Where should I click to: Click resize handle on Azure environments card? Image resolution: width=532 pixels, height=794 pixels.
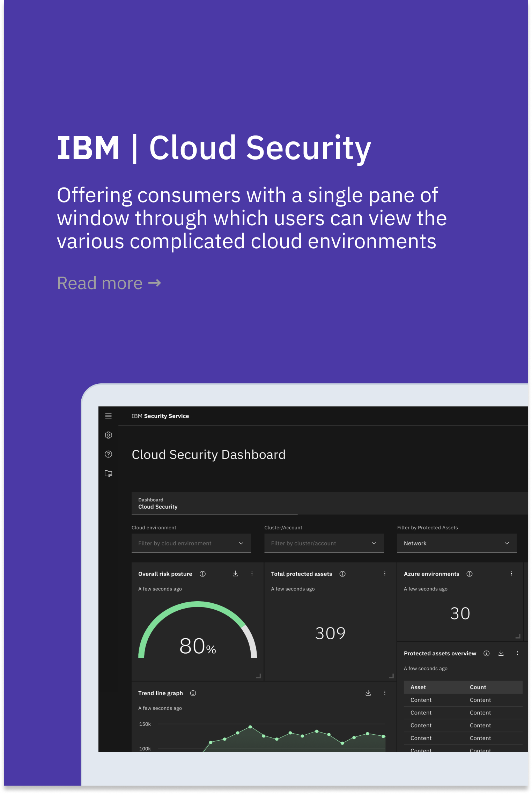(x=518, y=637)
